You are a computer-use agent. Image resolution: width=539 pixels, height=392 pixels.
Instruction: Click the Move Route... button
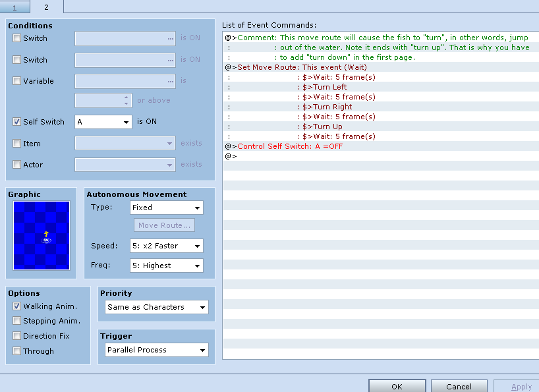164,225
